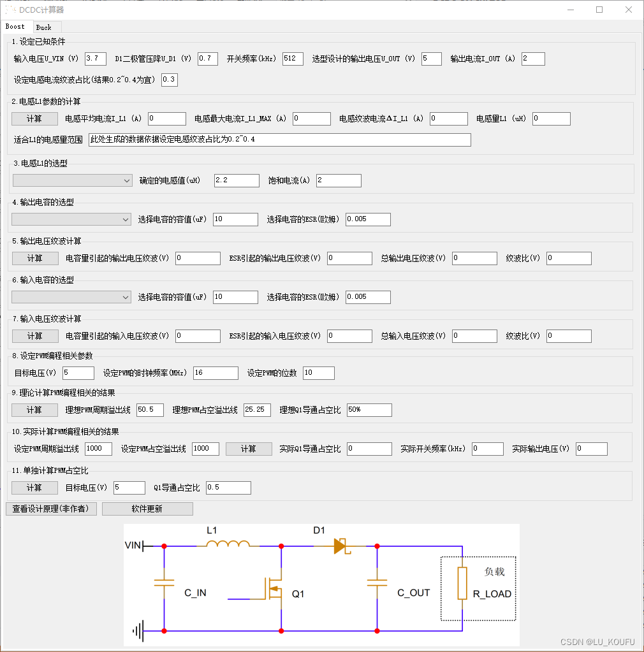Click the C_OUT capacitor symbol

click(377, 583)
